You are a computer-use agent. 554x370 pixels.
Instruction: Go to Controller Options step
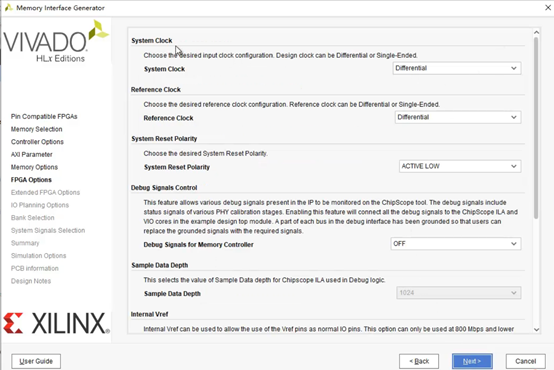pos(37,142)
